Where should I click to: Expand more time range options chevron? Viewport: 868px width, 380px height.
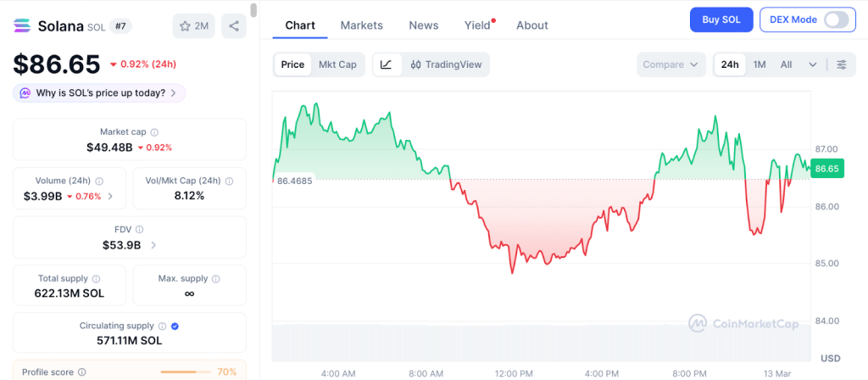click(813, 64)
